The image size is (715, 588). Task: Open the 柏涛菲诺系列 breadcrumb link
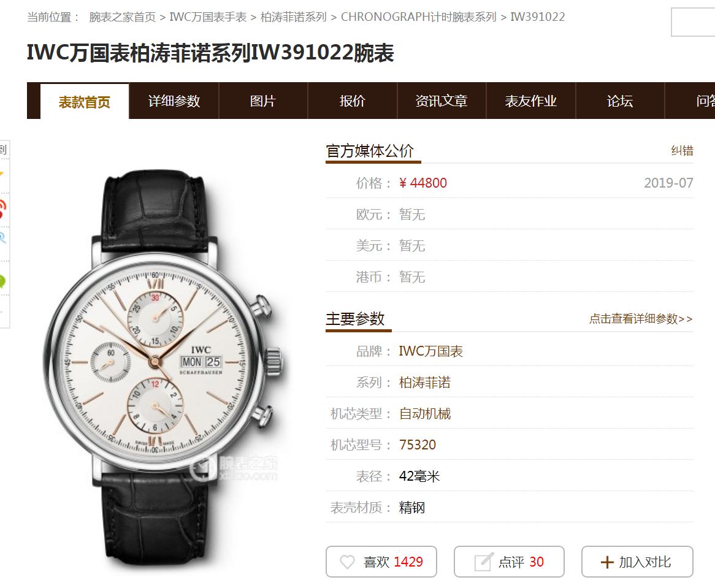click(x=294, y=17)
